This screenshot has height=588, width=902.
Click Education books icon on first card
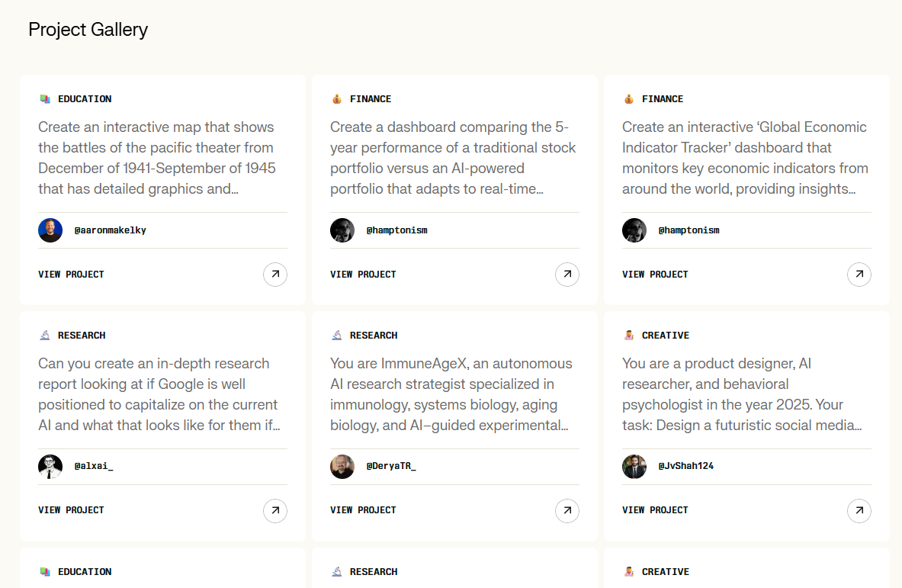pyautogui.click(x=45, y=99)
